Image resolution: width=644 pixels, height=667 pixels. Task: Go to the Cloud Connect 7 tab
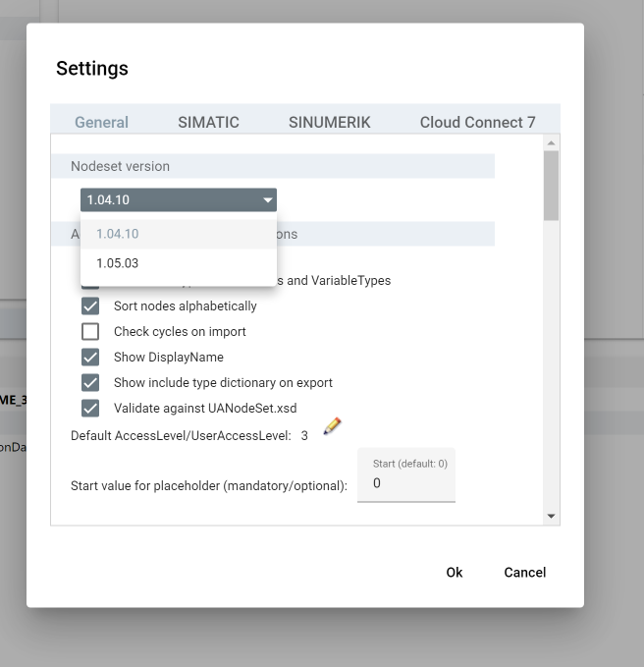pos(477,123)
